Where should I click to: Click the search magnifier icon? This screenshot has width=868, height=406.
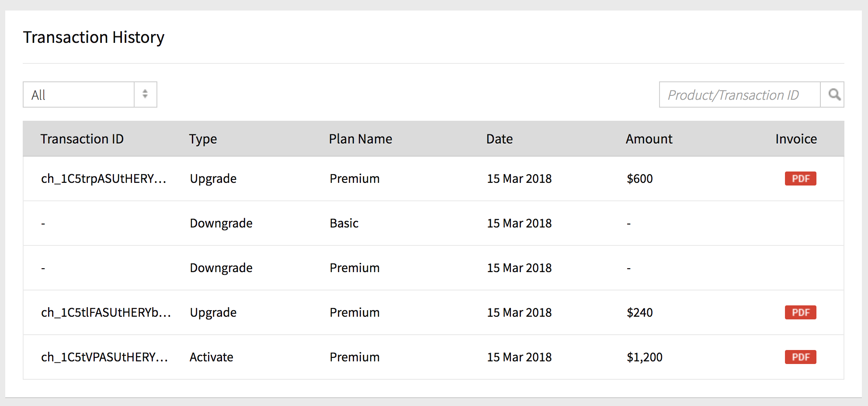(x=832, y=94)
